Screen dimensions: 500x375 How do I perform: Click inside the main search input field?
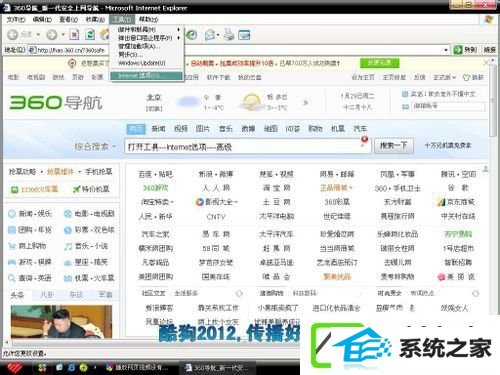pyautogui.click(x=248, y=146)
